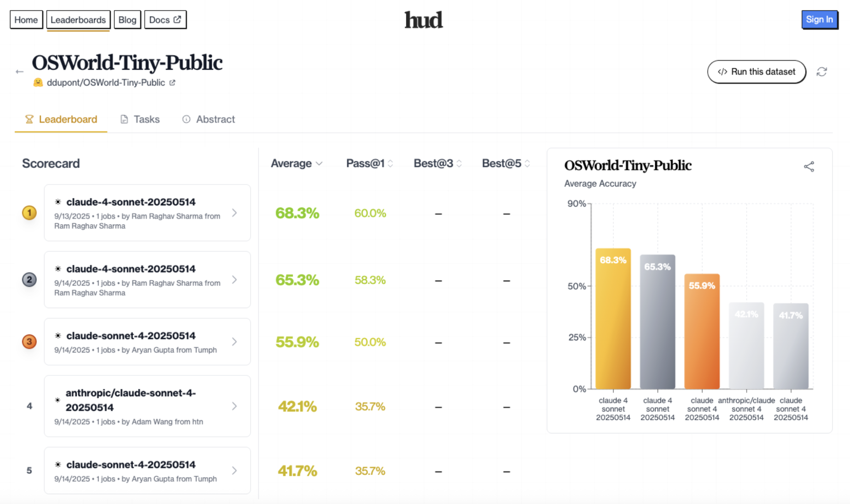Viewport: 850px width, 504px height.
Task: Click the external link icon in Docs button
Action: click(x=177, y=19)
